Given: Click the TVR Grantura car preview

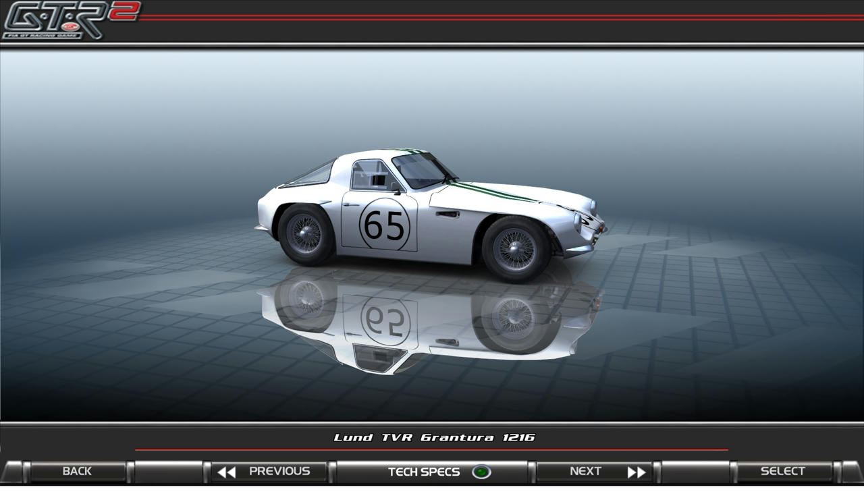Looking at the screenshot, I should coord(431,216).
